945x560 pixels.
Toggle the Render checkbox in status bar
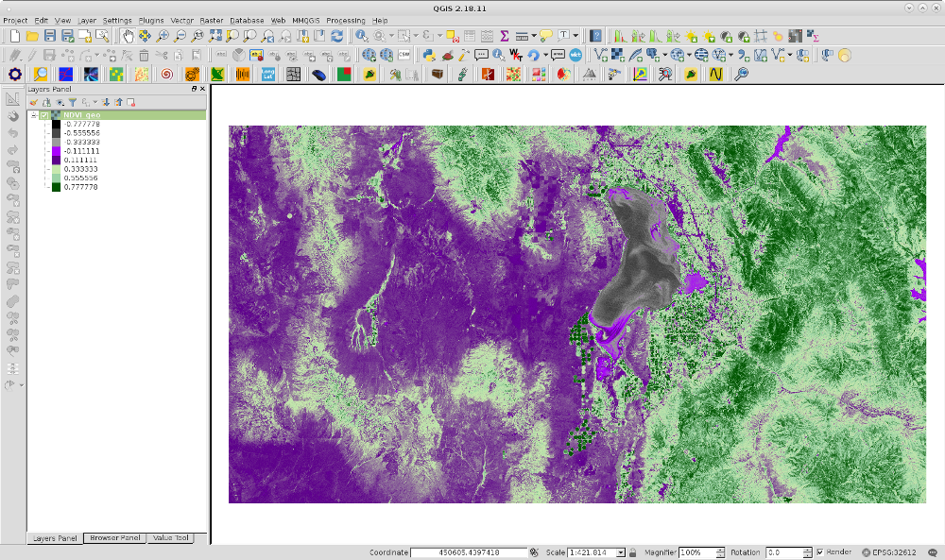pyautogui.click(x=821, y=552)
